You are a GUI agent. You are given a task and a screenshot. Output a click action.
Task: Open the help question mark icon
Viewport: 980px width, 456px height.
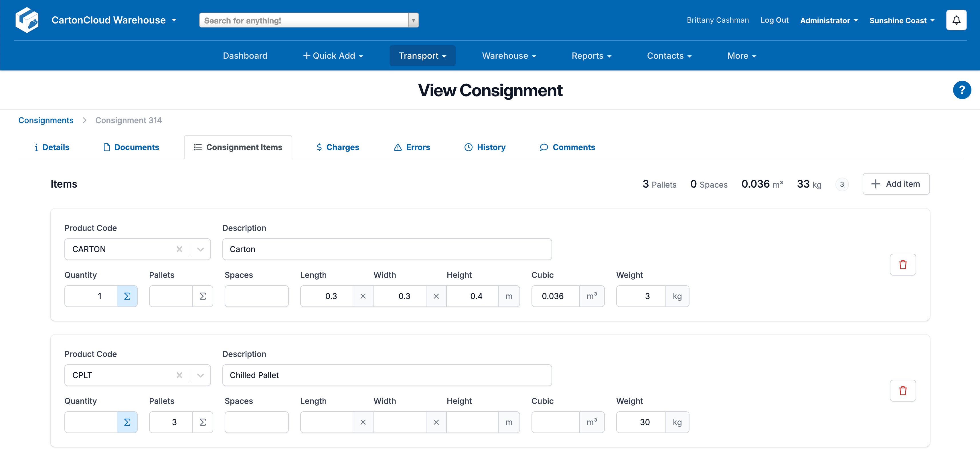tap(962, 90)
